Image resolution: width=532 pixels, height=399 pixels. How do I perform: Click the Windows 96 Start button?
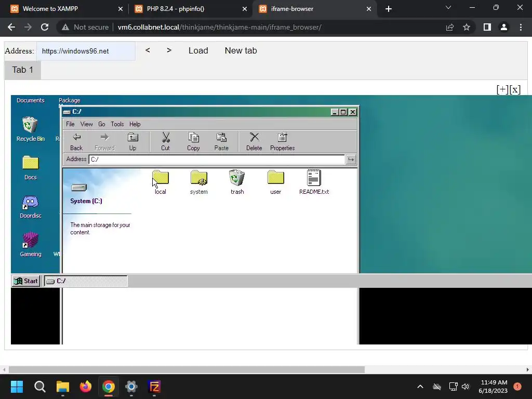[26, 281]
